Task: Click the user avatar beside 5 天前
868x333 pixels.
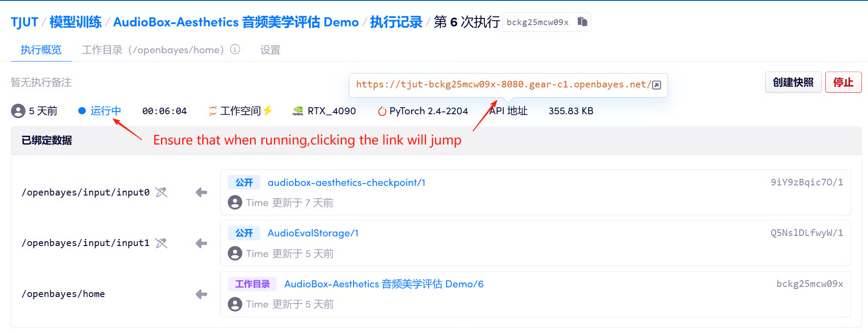Action: click(x=18, y=111)
